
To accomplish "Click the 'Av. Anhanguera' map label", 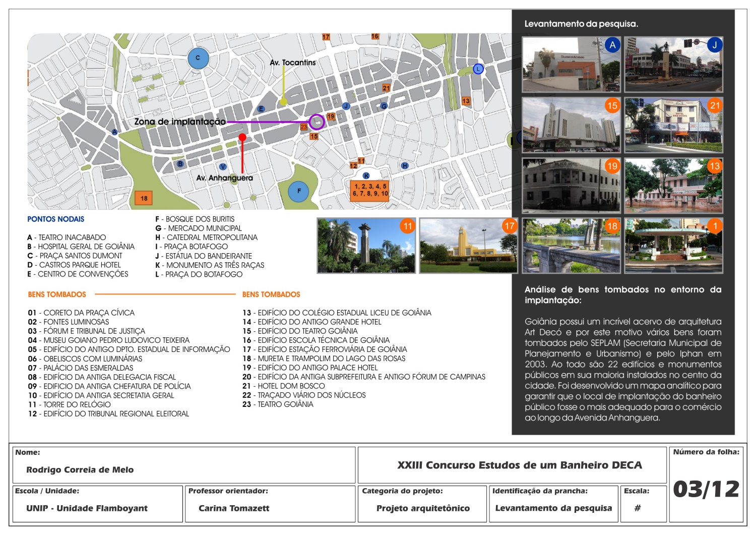I will tap(225, 178).
